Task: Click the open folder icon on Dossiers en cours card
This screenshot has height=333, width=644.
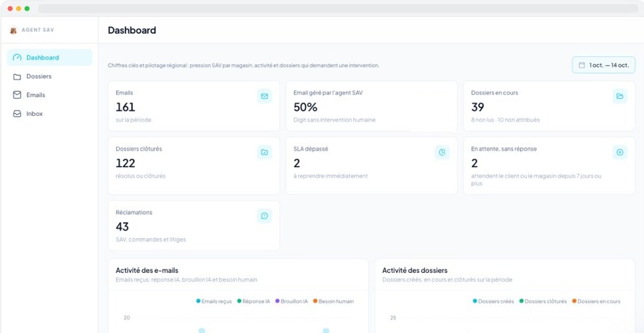Action: pos(620,96)
